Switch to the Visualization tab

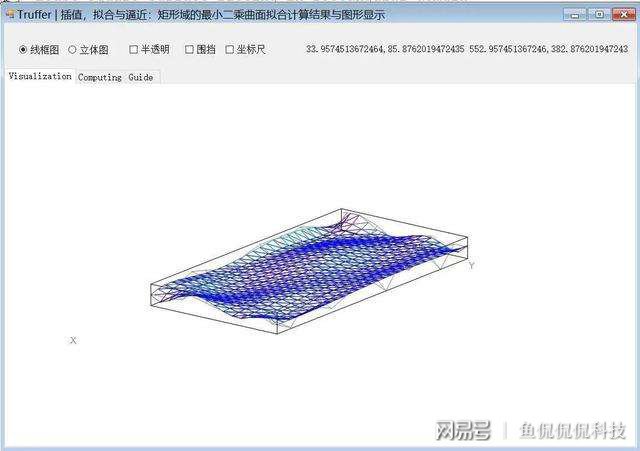click(x=40, y=76)
